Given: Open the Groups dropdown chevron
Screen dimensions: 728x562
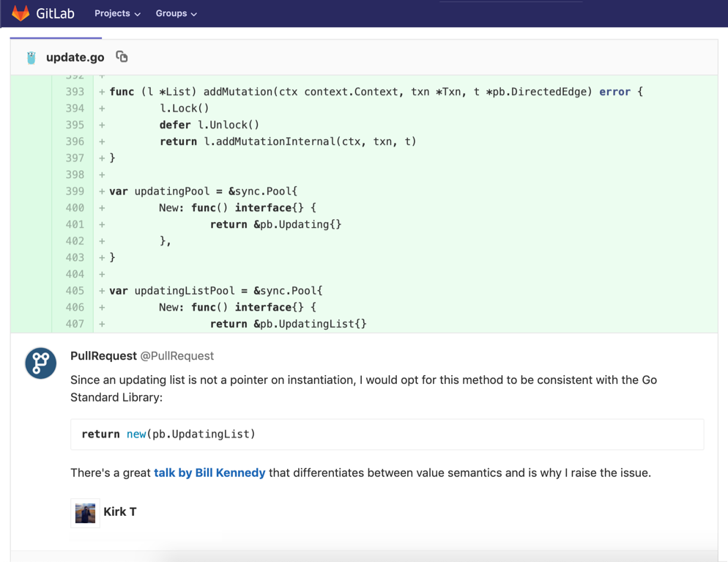Looking at the screenshot, I should [x=192, y=13].
